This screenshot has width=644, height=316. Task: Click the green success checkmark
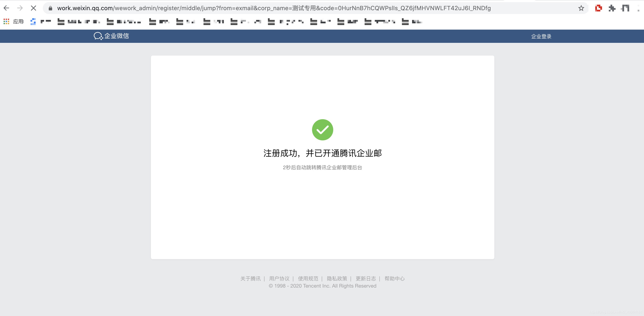click(322, 130)
